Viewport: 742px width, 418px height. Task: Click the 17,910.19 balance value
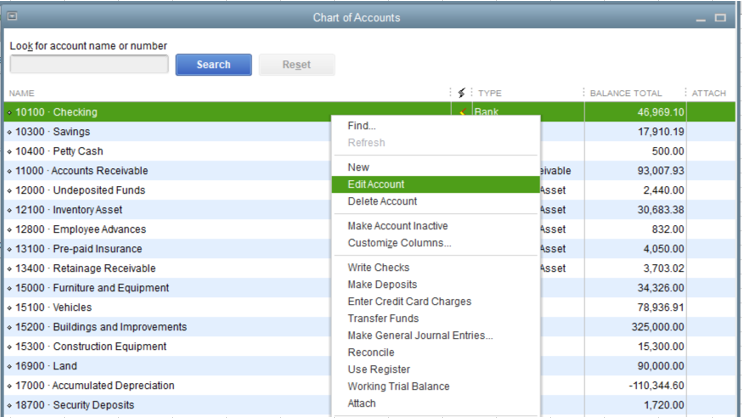tap(661, 132)
